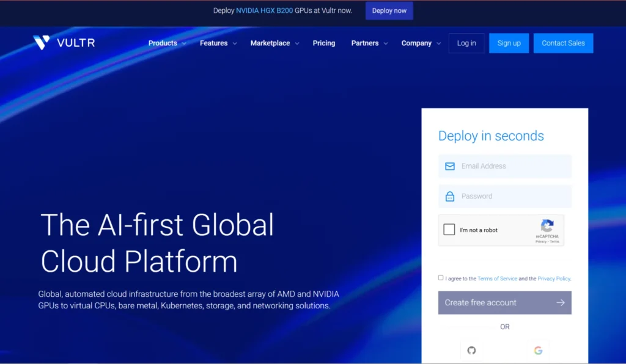
Task: Open the Privacy Policy link
Action: click(554, 278)
